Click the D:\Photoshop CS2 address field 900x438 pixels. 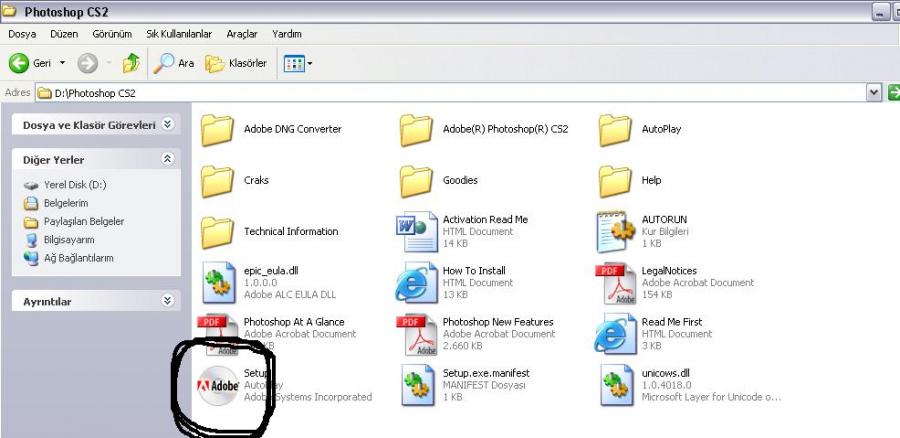(451, 92)
